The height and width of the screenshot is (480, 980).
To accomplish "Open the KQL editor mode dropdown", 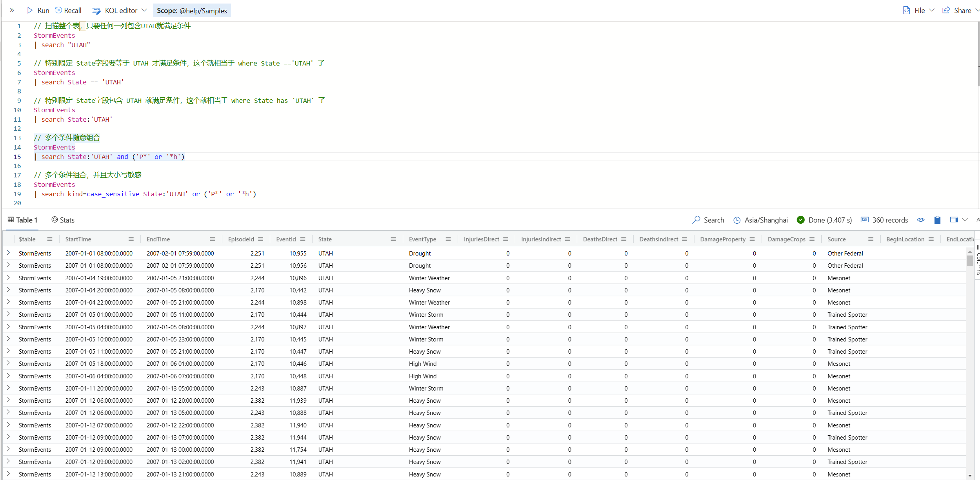I will pos(144,10).
